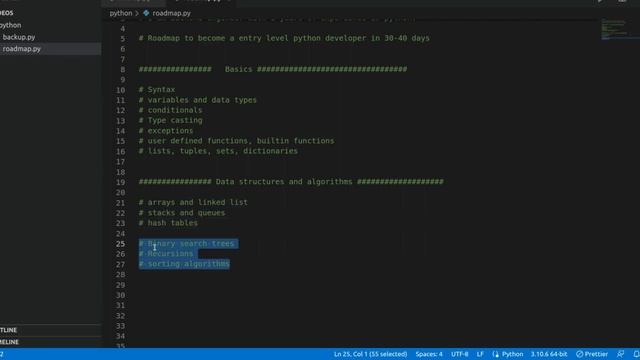This screenshot has height=360, width=640.
Task: Click line number 25 in gutter
Action: pyautogui.click(x=120, y=244)
